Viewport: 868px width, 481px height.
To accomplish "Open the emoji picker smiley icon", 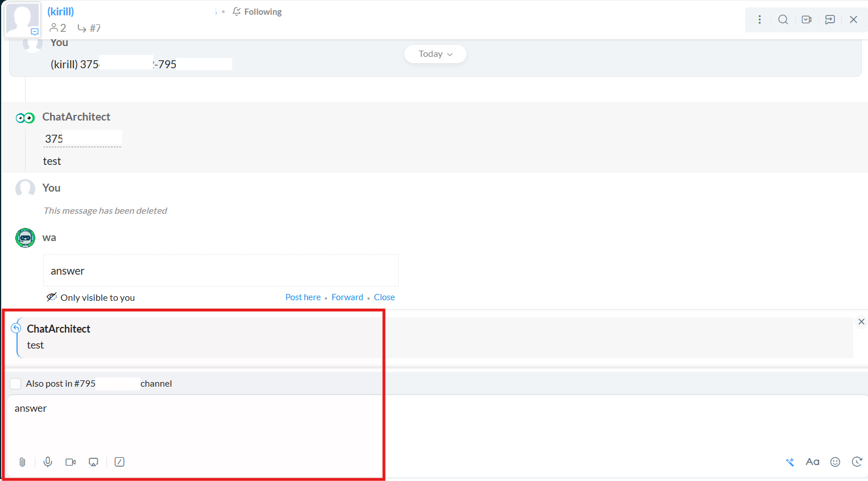I will (835, 462).
